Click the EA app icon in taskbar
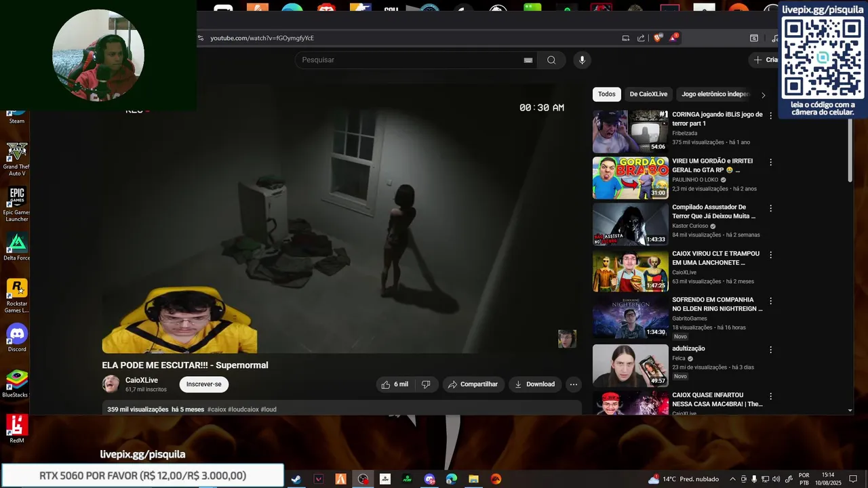Image resolution: width=868 pixels, height=488 pixels. pyautogui.click(x=496, y=479)
